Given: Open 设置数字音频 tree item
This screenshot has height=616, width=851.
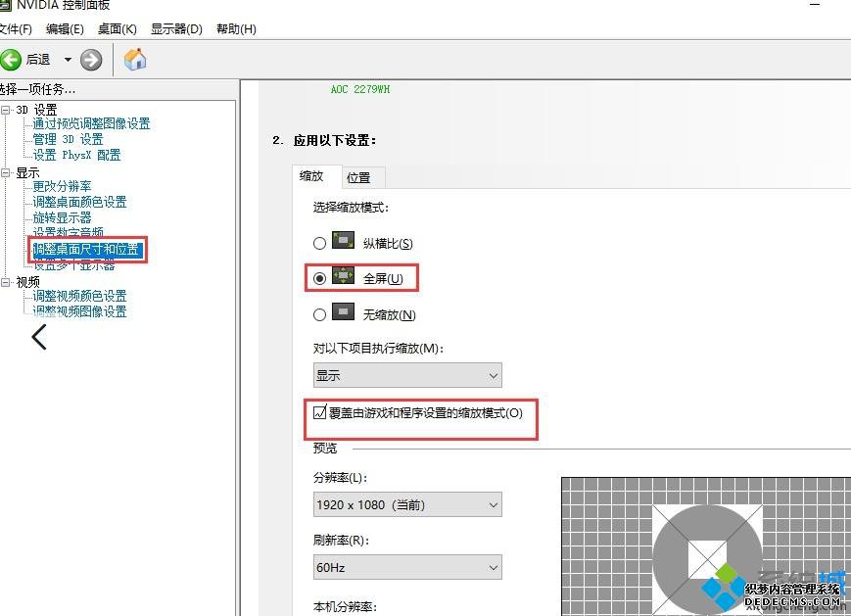Looking at the screenshot, I should click(68, 232).
